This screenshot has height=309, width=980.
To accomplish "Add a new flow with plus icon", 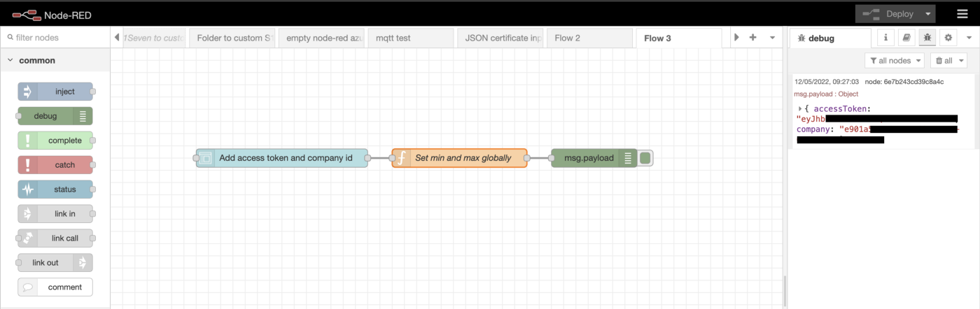I will point(753,38).
